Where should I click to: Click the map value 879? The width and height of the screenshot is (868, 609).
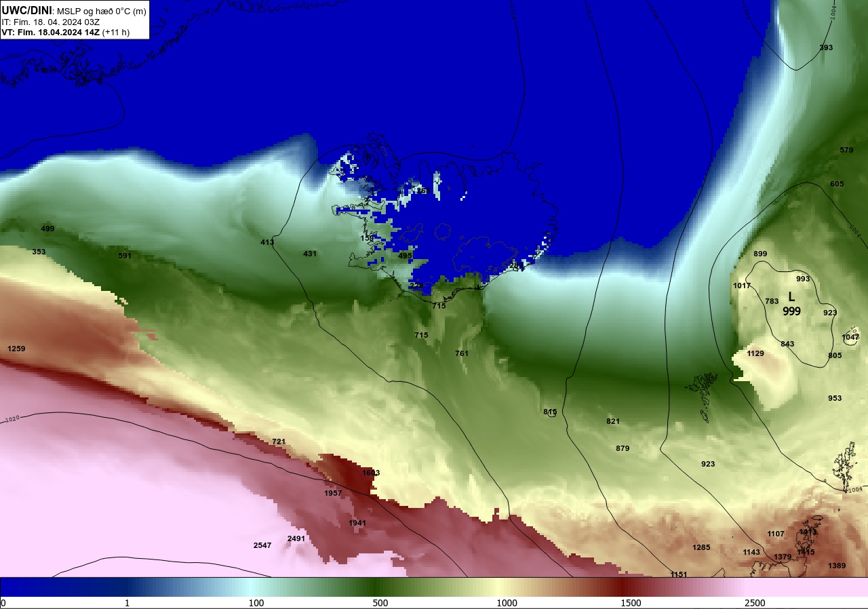click(623, 448)
